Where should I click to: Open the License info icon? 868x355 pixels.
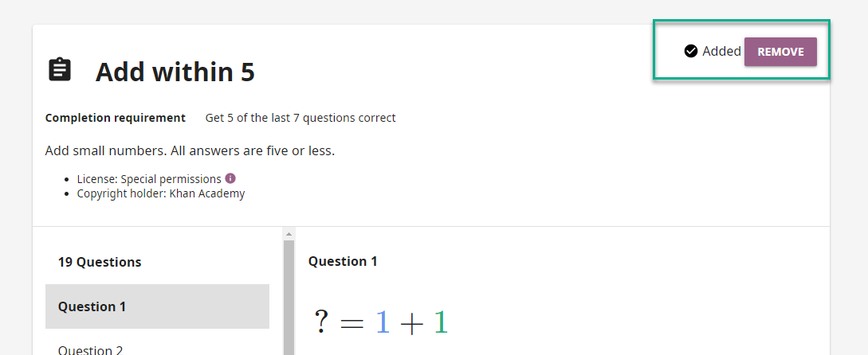click(x=230, y=178)
